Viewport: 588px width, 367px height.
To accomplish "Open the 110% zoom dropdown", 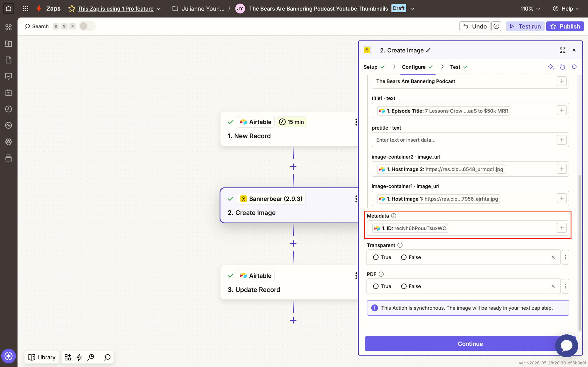I will point(530,9).
